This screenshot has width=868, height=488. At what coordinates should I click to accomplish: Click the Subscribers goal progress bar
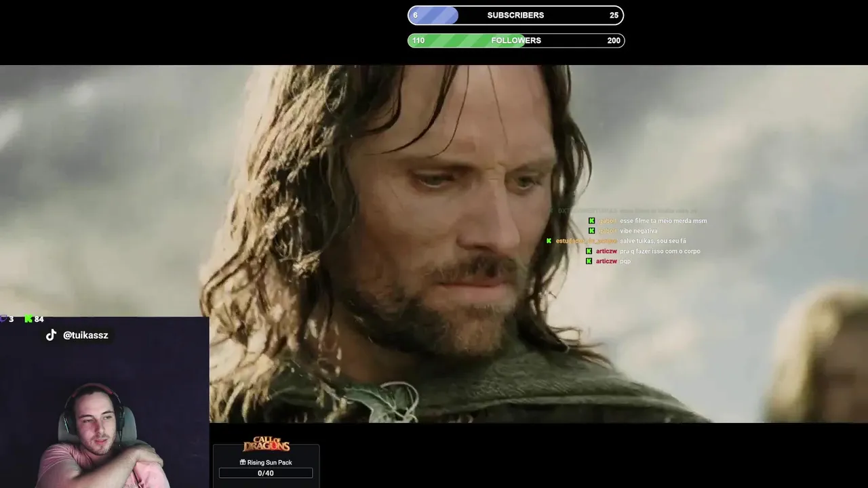point(515,15)
